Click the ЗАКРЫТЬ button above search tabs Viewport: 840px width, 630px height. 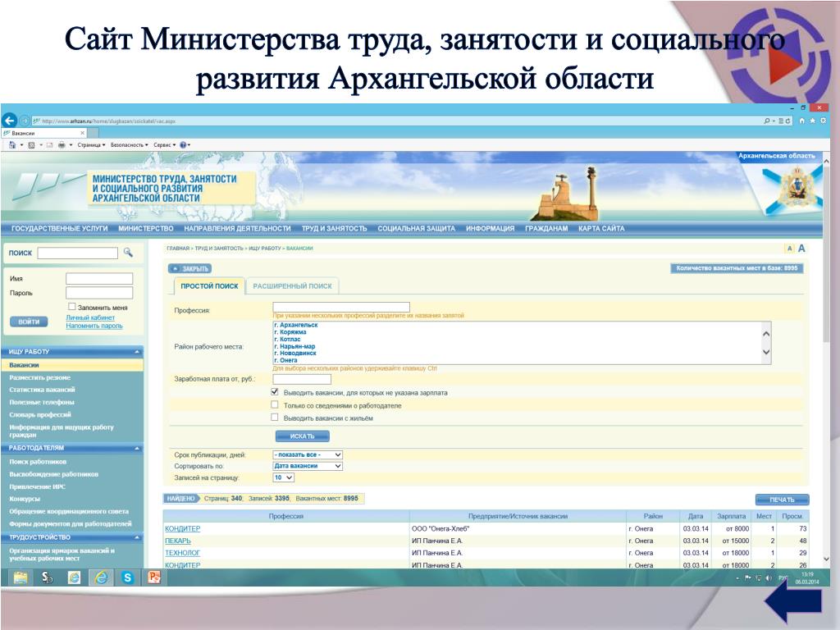(189, 268)
